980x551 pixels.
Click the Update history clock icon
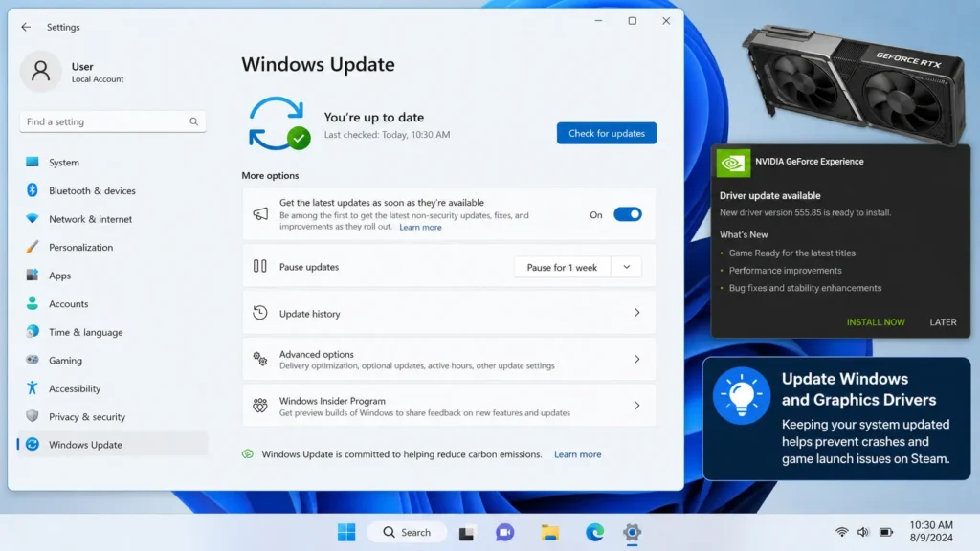coord(260,313)
